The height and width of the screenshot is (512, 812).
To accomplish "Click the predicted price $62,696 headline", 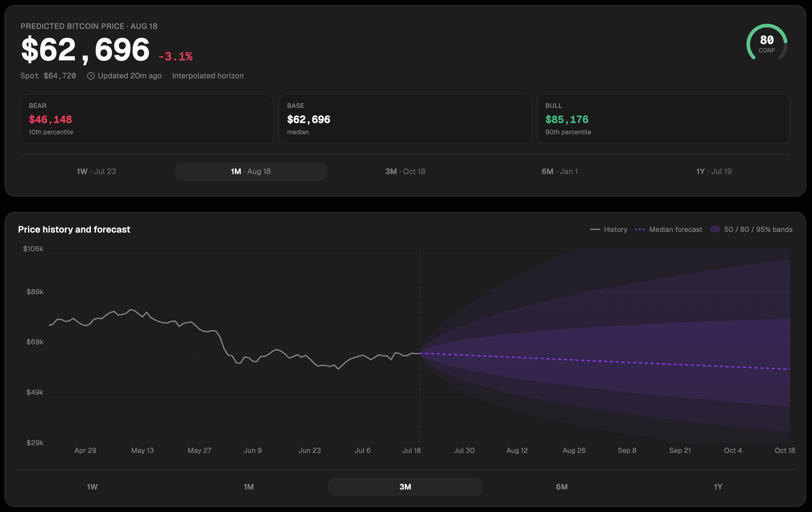I will 85,50.
